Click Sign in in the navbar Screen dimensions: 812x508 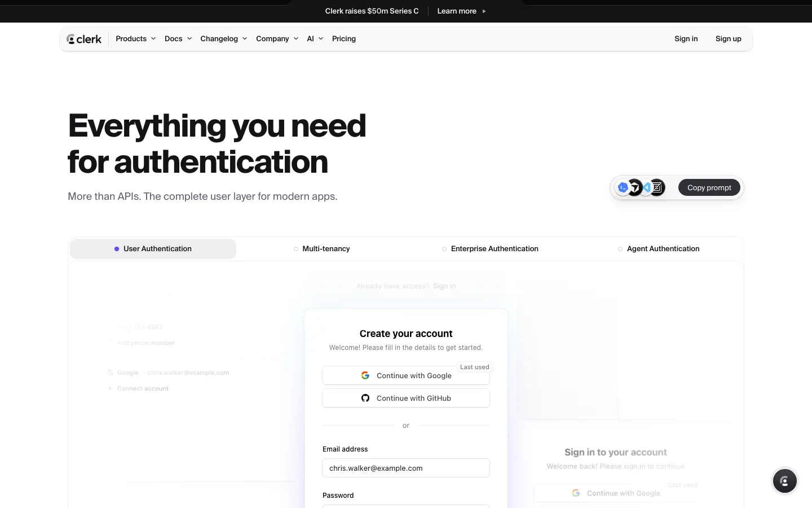coord(686,39)
